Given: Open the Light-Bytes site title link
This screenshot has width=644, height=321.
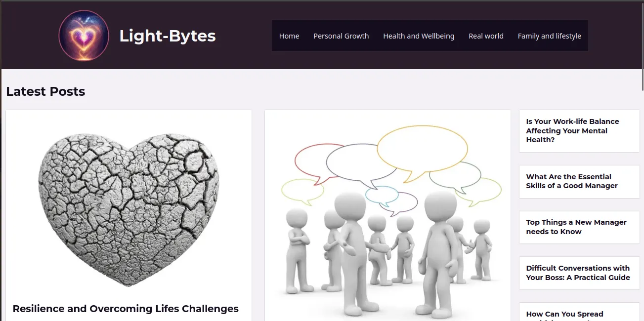Looking at the screenshot, I should point(168,36).
